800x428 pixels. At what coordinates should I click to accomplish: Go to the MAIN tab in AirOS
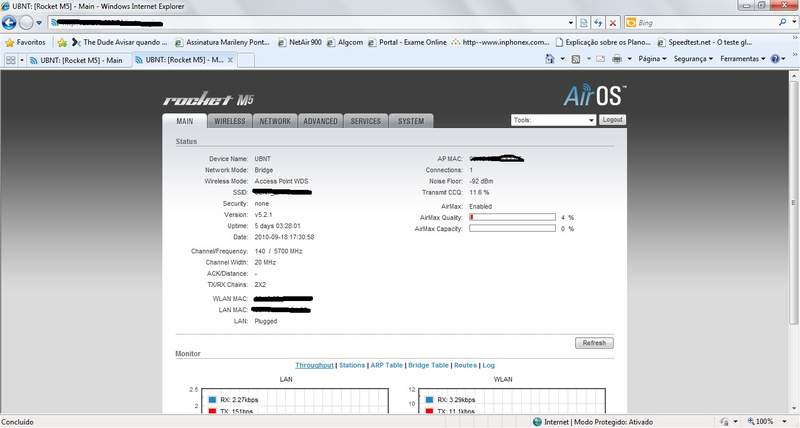pos(185,121)
